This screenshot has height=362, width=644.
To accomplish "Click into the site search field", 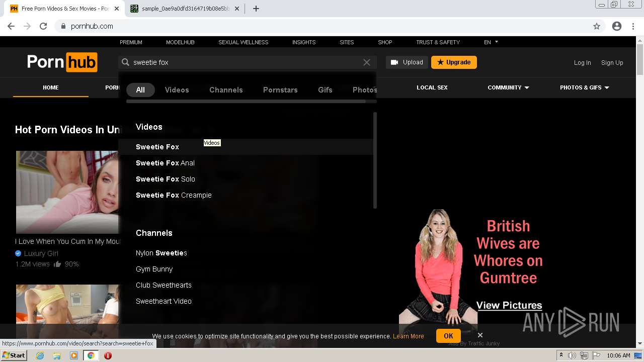I will [x=247, y=62].
